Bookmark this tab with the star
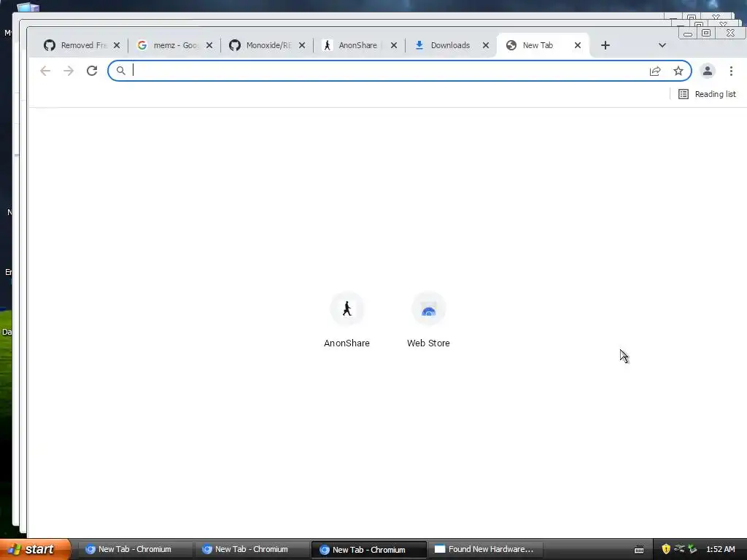Screen dimensions: 747x560 tap(678, 71)
